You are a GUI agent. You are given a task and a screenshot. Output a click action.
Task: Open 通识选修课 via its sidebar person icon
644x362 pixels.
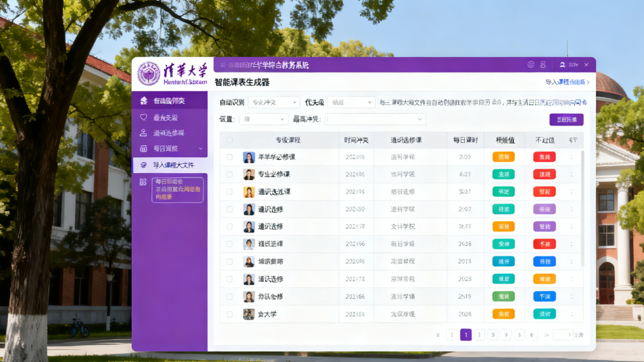(142, 133)
